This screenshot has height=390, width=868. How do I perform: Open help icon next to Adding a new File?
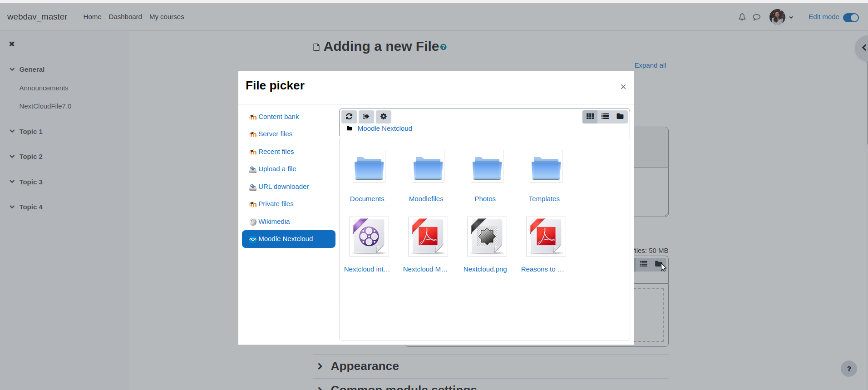pos(444,47)
